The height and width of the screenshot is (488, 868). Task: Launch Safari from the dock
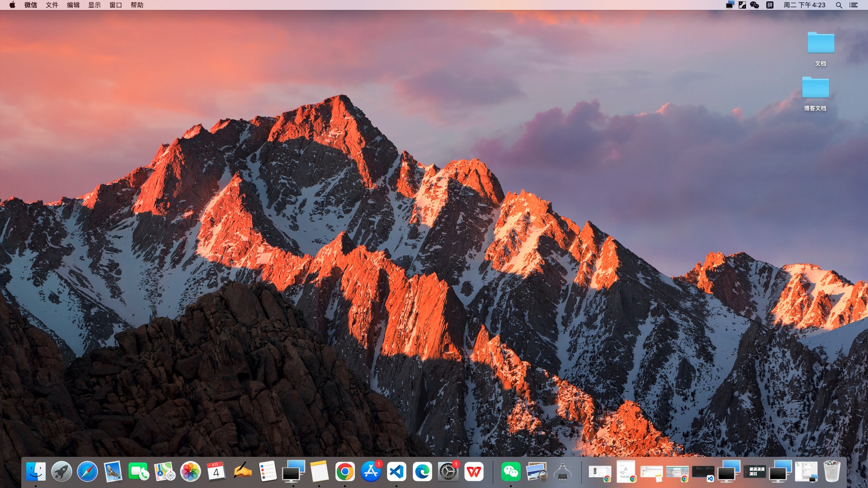click(87, 472)
